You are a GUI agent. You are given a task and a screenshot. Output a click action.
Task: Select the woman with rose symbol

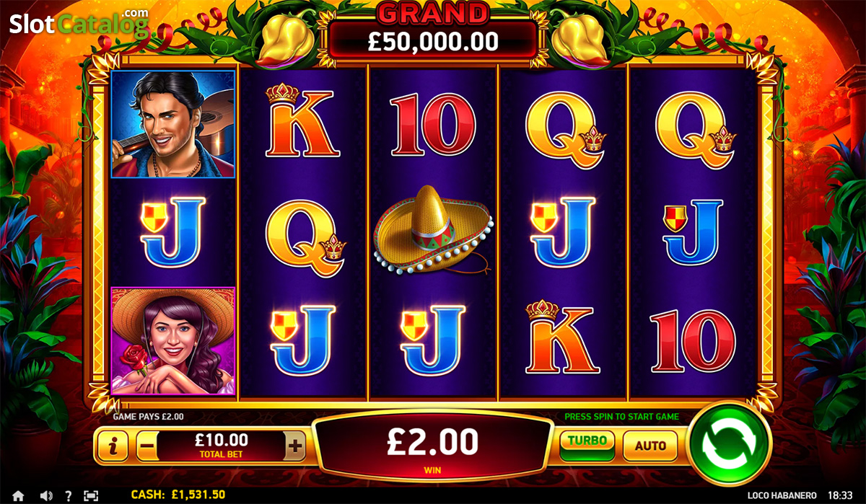173,342
